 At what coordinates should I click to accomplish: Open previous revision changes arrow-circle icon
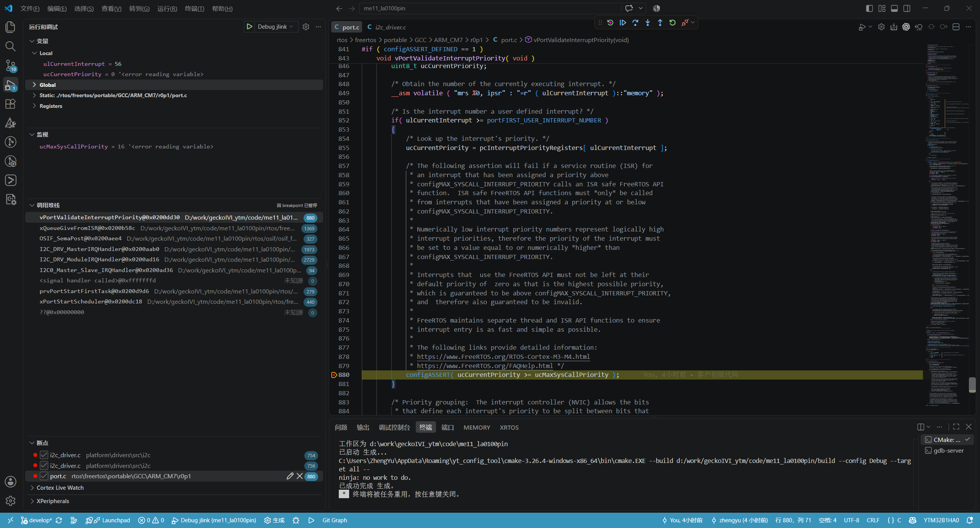point(919,27)
